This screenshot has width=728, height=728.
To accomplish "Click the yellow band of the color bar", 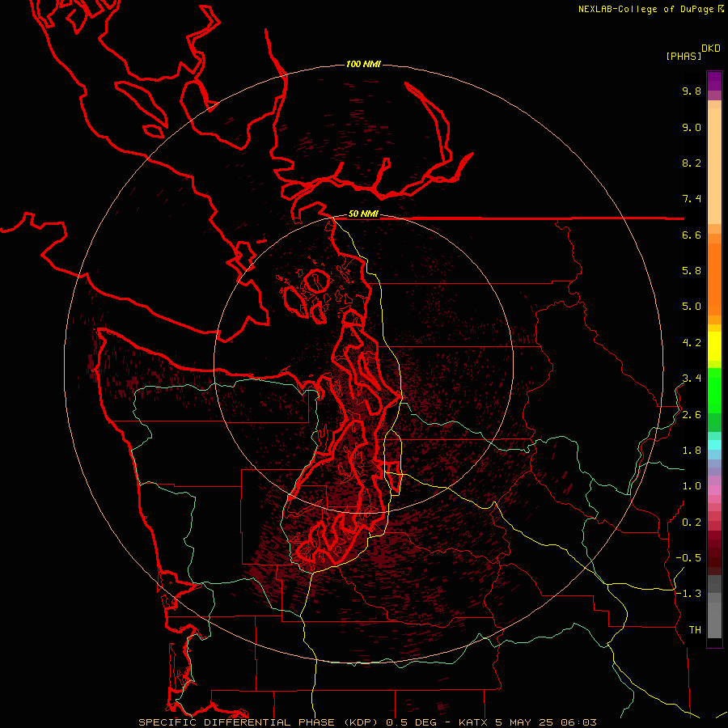I will click(x=714, y=346).
